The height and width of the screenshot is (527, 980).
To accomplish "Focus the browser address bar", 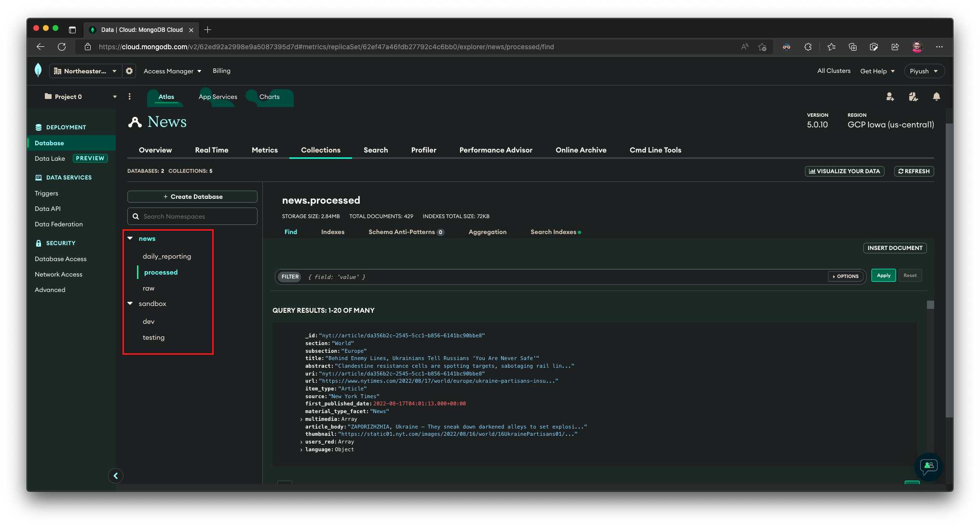I will pos(415,47).
